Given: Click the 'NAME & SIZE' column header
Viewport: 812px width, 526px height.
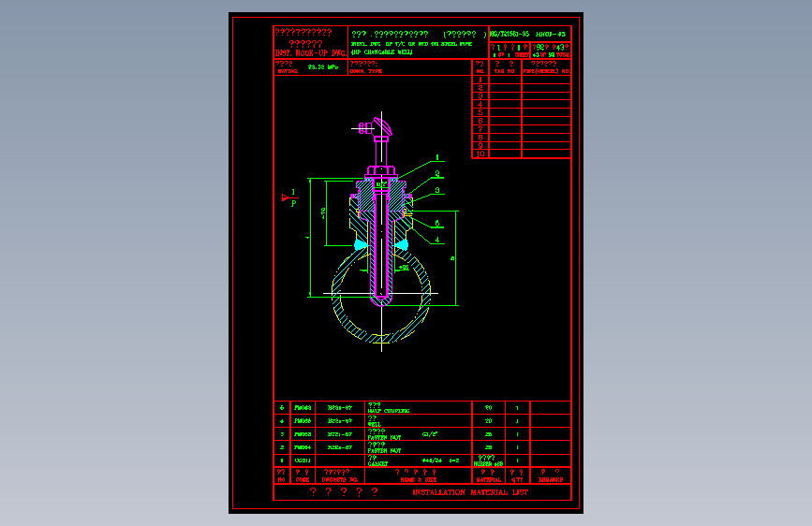Looking at the screenshot, I should 419,480.
